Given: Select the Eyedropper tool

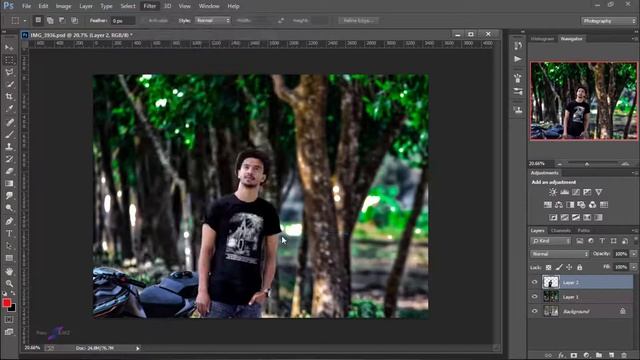Looking at the screenshot, I should point(9,109).
